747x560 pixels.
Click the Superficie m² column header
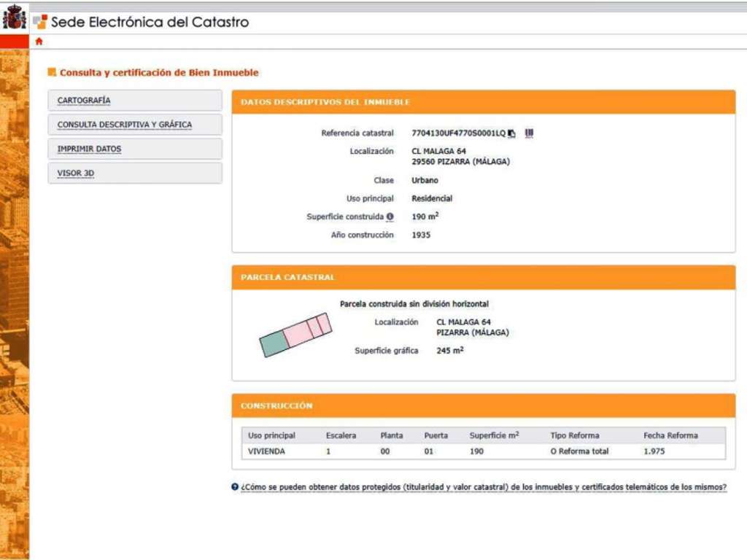(494, 435)
